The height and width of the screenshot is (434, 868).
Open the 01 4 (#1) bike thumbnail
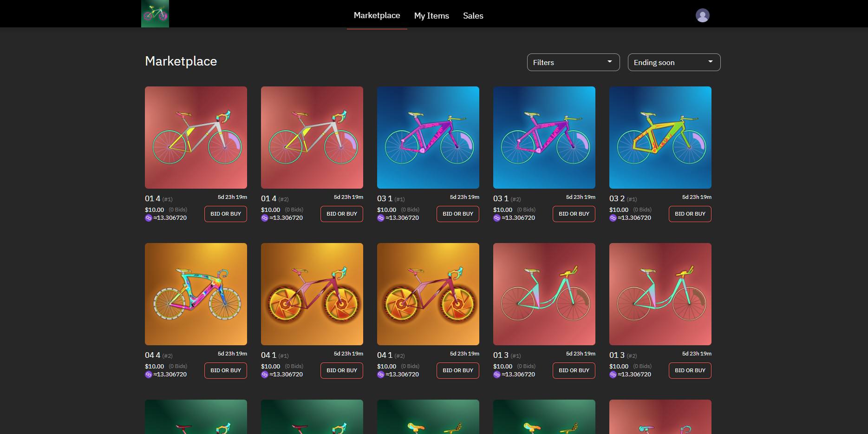tap(196, 138)
